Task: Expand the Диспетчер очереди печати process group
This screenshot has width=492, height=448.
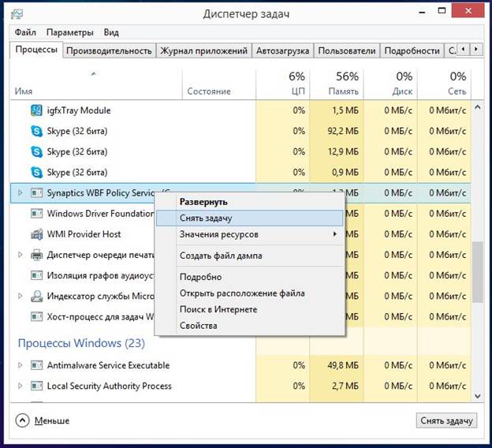Action: click(20, 255)
